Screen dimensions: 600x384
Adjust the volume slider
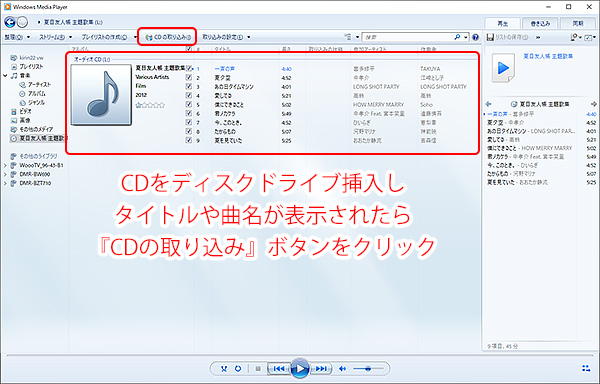tap(367, 369)
